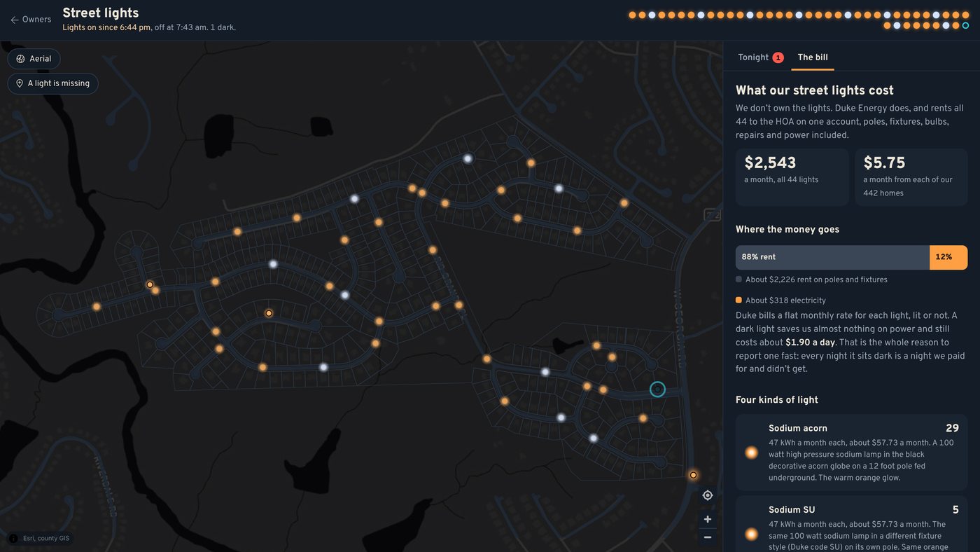
Task: Click the orange electricity legend square
Action: click(x=738, y=300)
